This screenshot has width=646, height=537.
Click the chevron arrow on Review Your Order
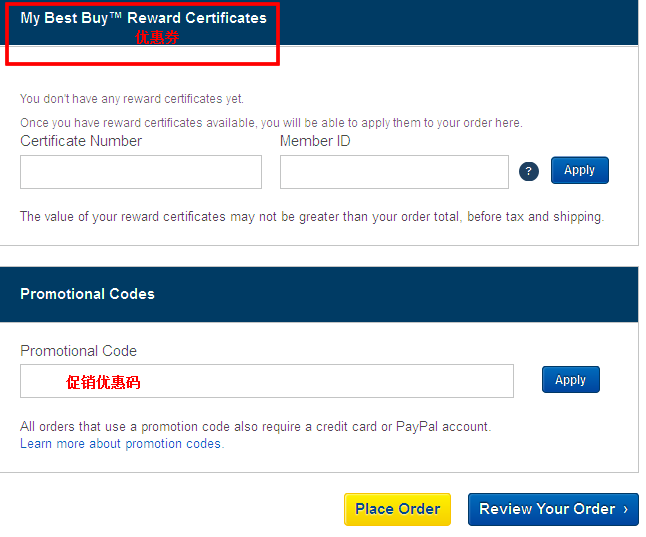tap(625, 509)
